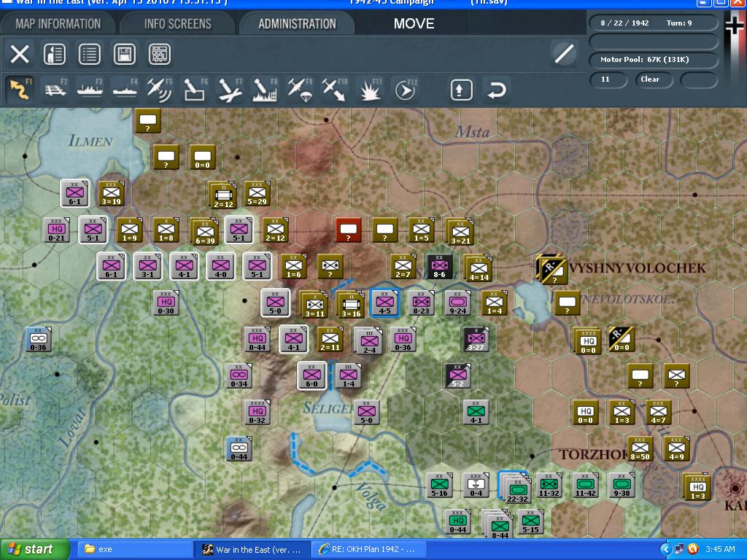Select the green 11-42 panzer counter
The width and height of the screenshot is (747, 560).
[585, 485]
